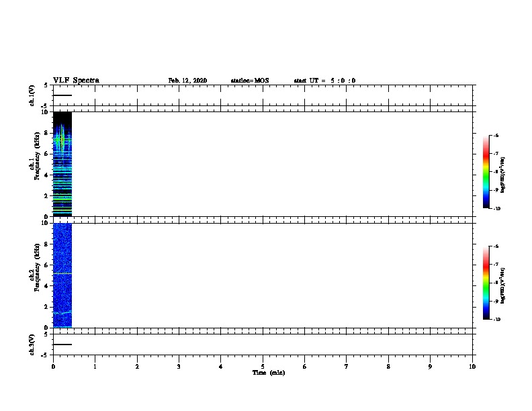Click the "ch.1(V)" top axis label
Image resolution: width=532 pixels, height=411 pixels.
[32, 95]
